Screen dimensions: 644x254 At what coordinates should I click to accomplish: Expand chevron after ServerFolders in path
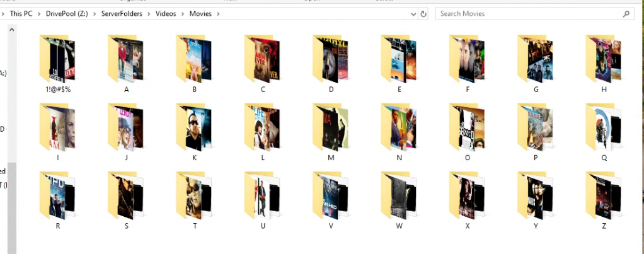pos(149,14)
